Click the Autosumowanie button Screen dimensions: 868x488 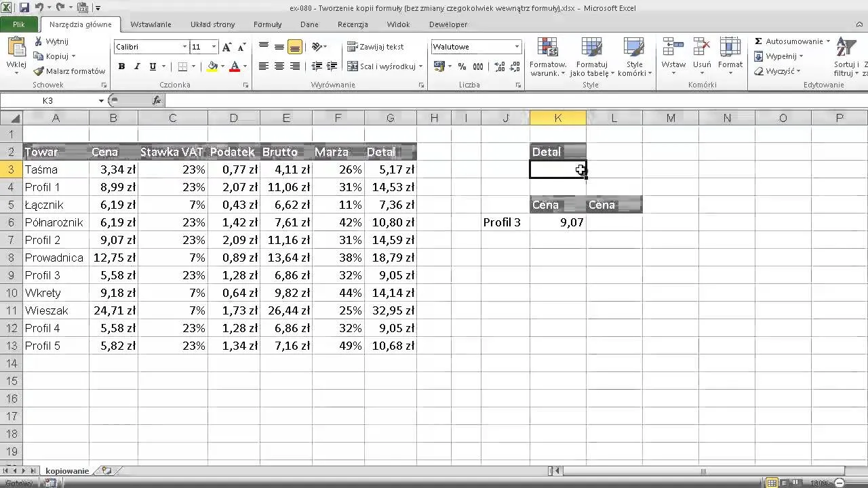[x=788, y=41]
